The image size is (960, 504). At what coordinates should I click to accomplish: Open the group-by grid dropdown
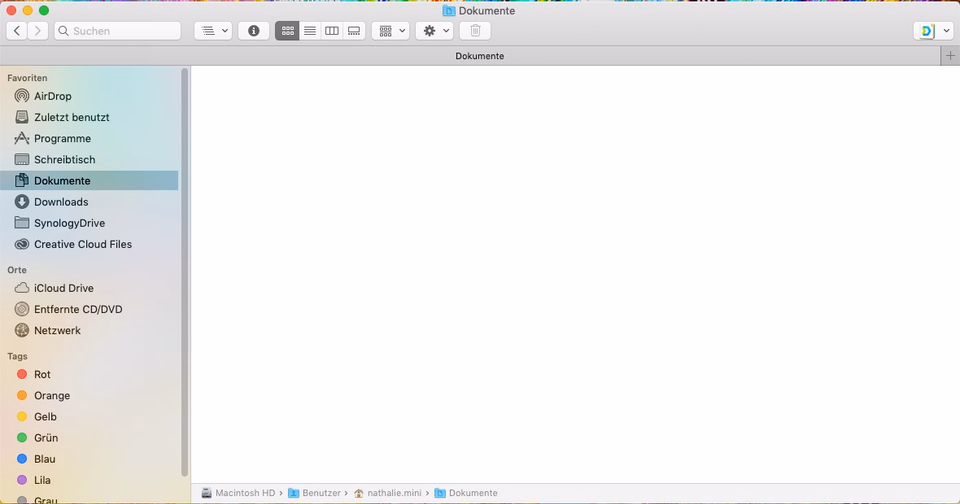(391, 31)
